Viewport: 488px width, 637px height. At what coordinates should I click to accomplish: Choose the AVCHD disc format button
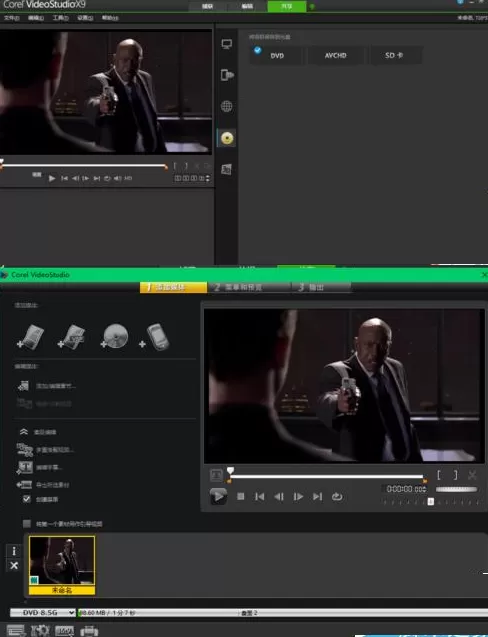[x=336, y=55]
